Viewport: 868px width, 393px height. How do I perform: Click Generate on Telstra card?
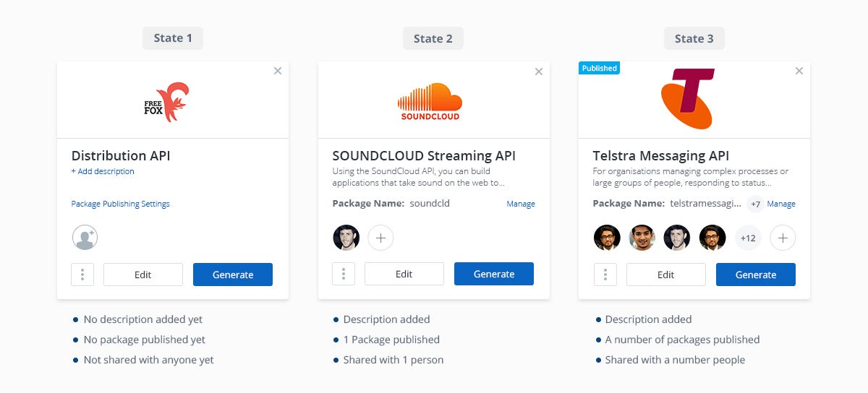756,275
